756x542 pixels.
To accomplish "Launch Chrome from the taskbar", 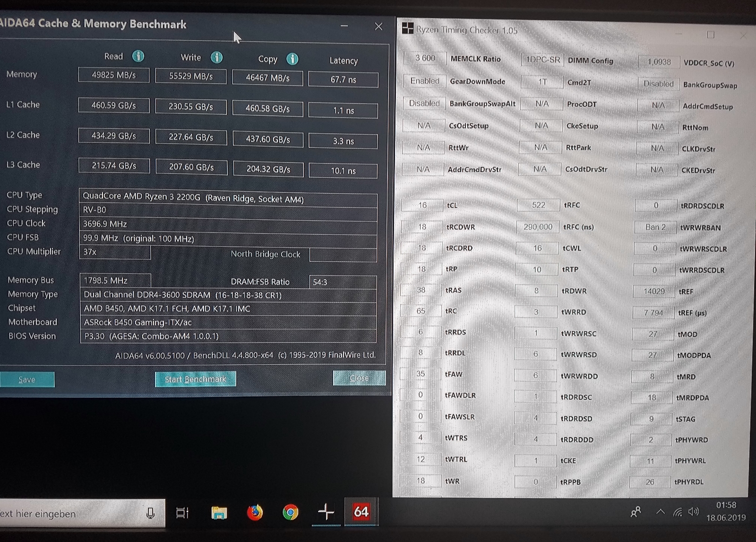I will coord(290,512).
